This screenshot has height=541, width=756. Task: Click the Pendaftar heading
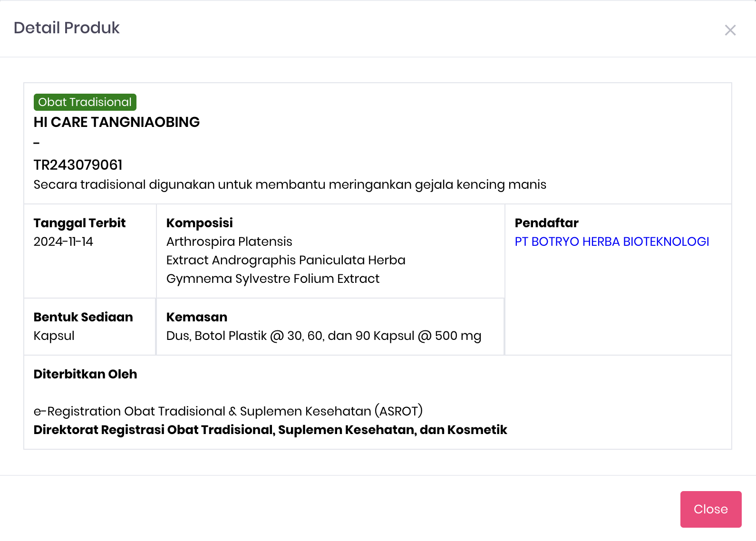click(x=546, y=223)
